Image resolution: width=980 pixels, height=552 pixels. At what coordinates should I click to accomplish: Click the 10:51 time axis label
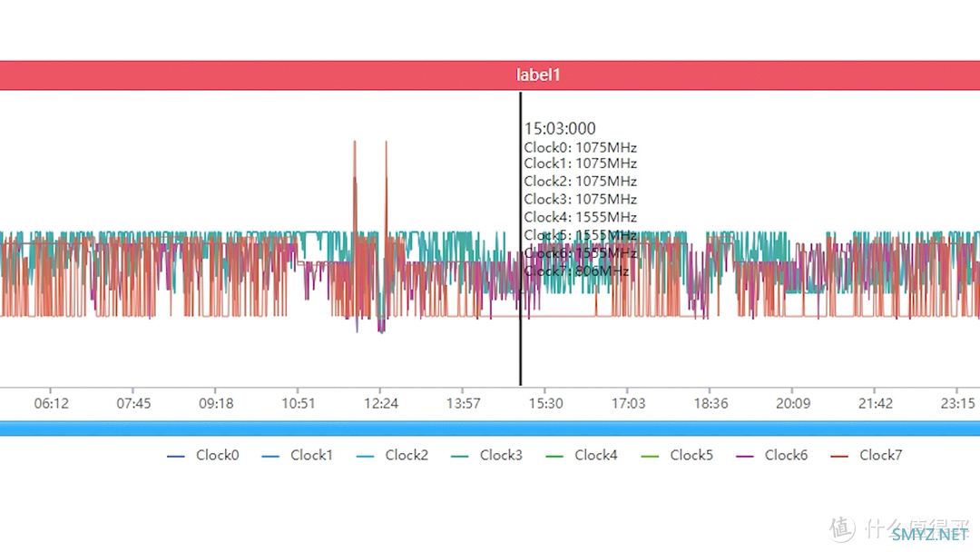[299, 403]
